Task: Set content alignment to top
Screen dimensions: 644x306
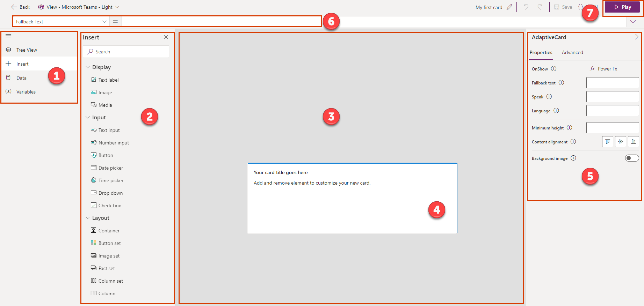Action: coord(608,142)
